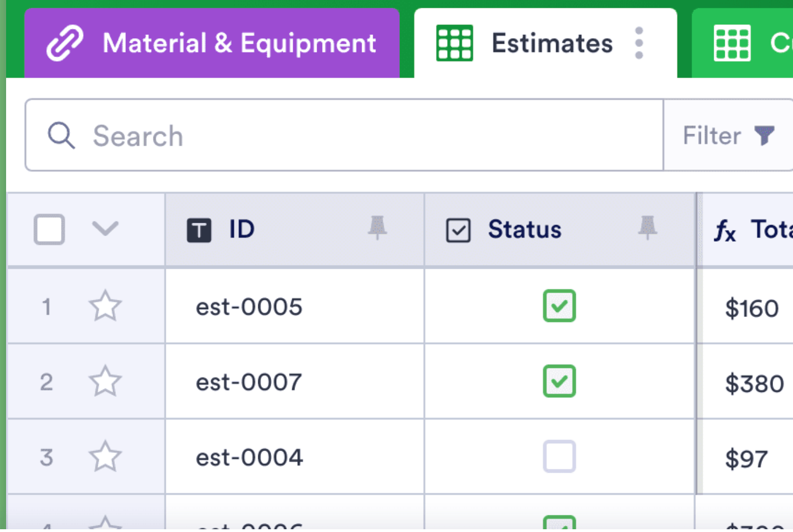Unpin the ID column pin icon
Screen dimensions: 793x532
(377, 228)
